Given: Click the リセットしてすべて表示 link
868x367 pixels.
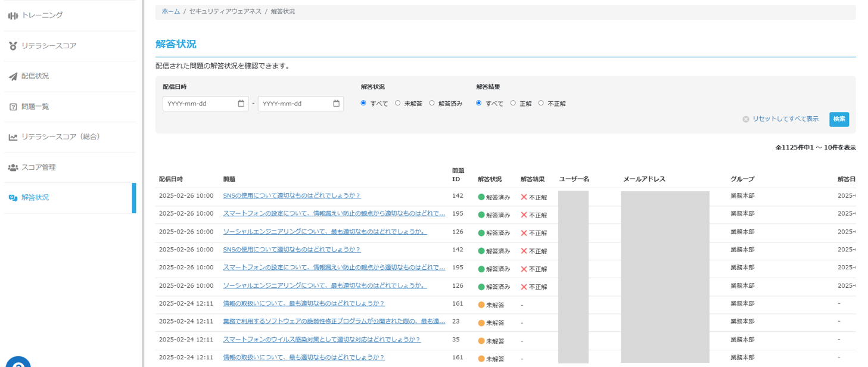Looking at the screenshot, I should 785,119.
